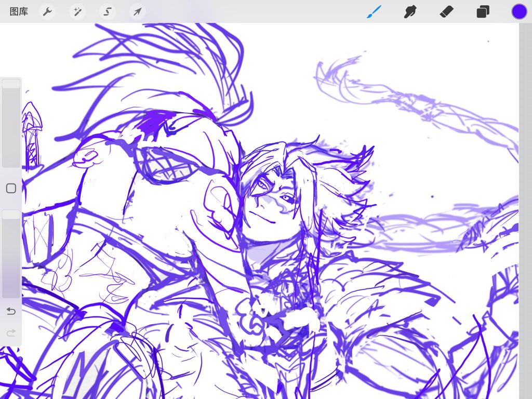Open the 图库 gallery

(x=19, y=11)
